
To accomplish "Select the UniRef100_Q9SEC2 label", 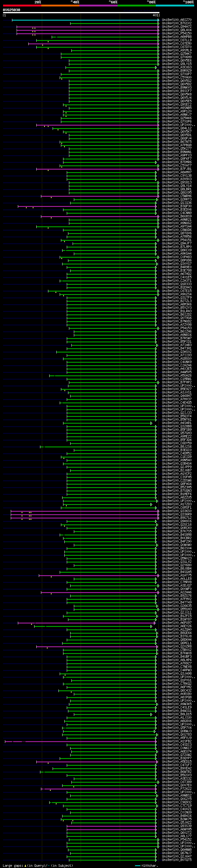I will tap(176, 104).
